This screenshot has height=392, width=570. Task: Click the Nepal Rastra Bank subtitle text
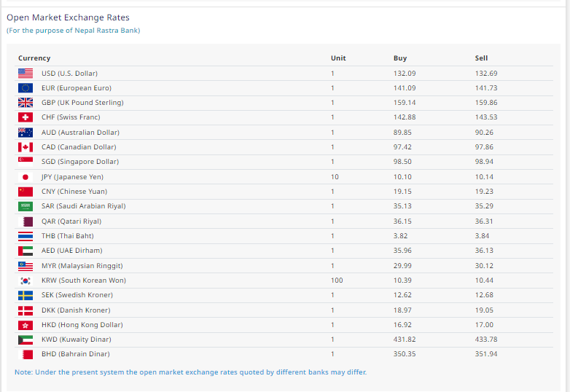pyautogui.click(x=73, y=31)
